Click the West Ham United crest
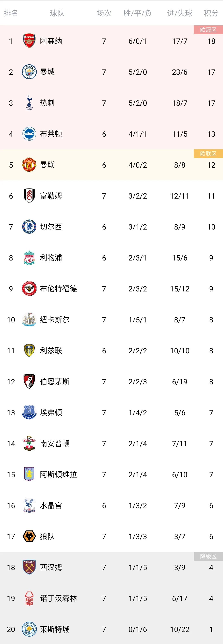The image size is (223, 644). pos(29,567)
